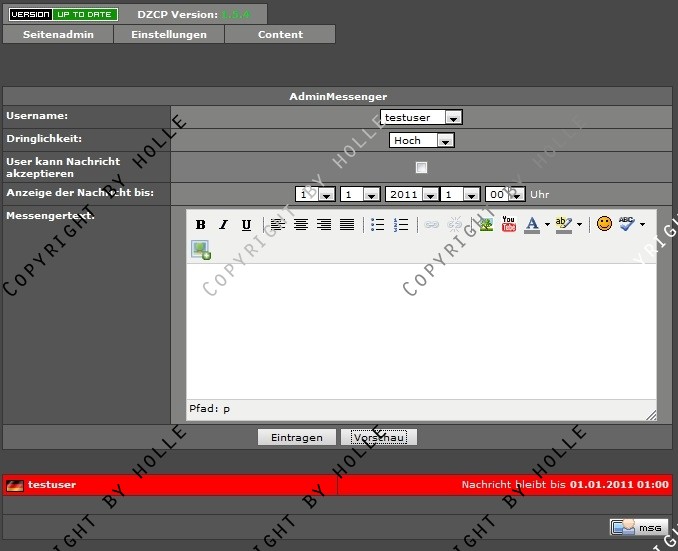Viewport: 678px width, 551px height.
Task: Justify text with full alignment
Action: pos(347,225)
